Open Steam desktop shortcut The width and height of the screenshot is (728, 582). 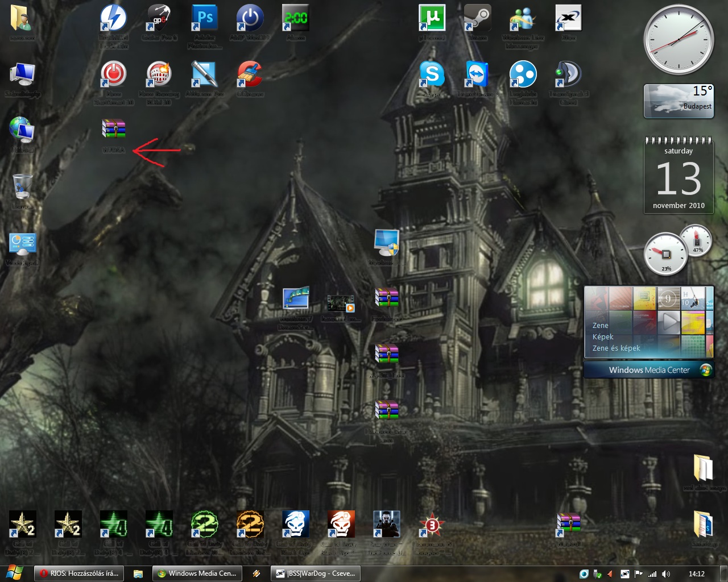477,18
